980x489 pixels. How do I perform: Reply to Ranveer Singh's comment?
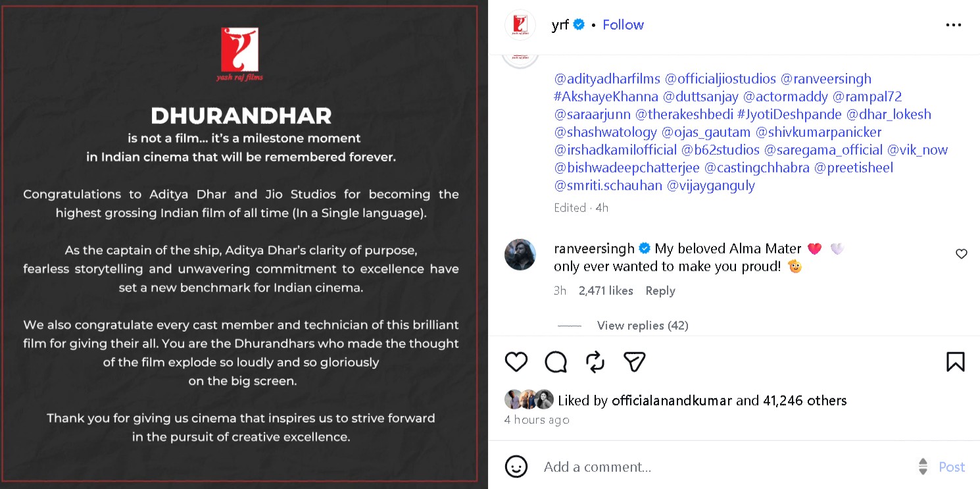(x=660, y=290)
